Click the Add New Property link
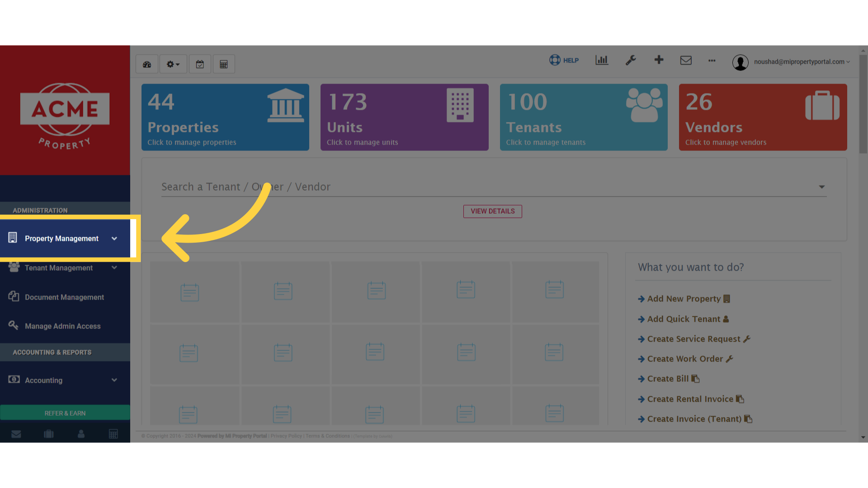This screenshot has height=488, width=868. (x=684, y=298)
